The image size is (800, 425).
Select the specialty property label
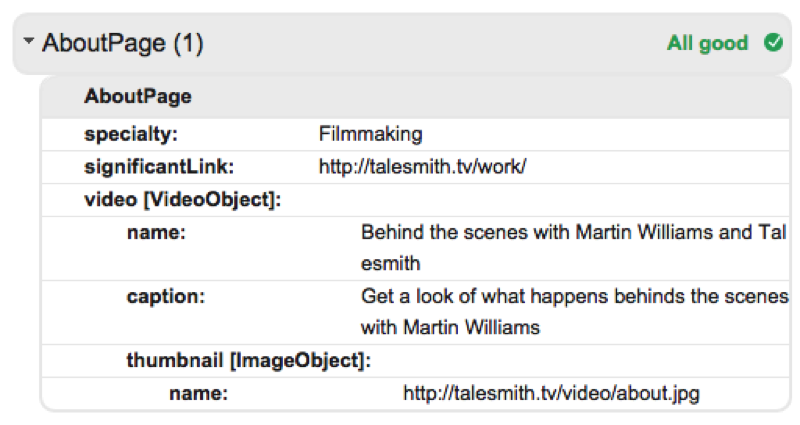tap(131, 134)
